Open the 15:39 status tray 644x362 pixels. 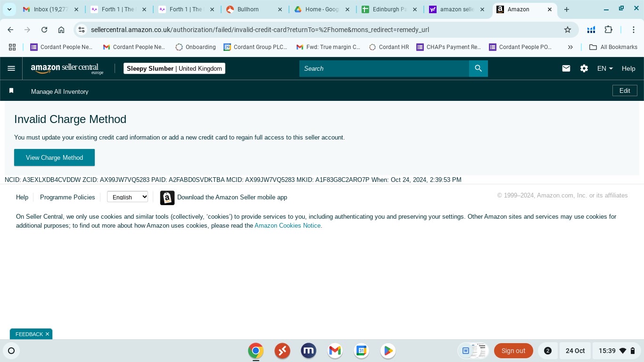[617, 351]
